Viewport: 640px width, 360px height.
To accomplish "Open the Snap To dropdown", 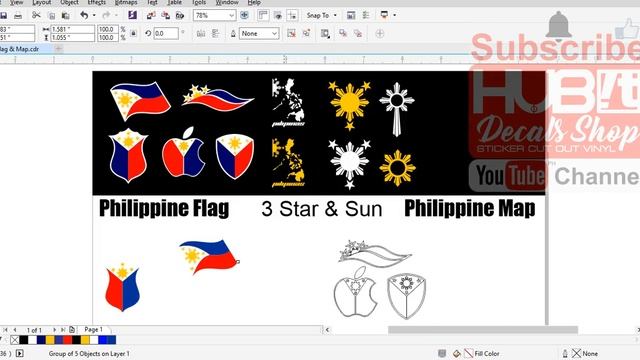I will click(322, 16).
